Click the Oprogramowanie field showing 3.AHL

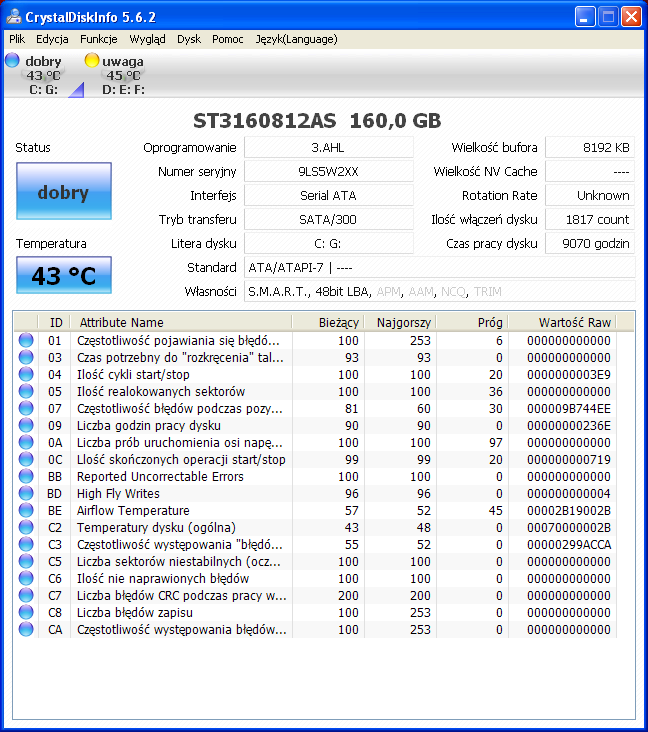pos(329,148)
